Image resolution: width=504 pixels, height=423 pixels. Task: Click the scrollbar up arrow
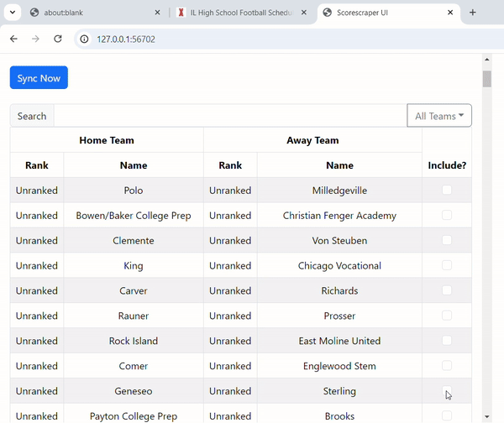coord(487,60)
